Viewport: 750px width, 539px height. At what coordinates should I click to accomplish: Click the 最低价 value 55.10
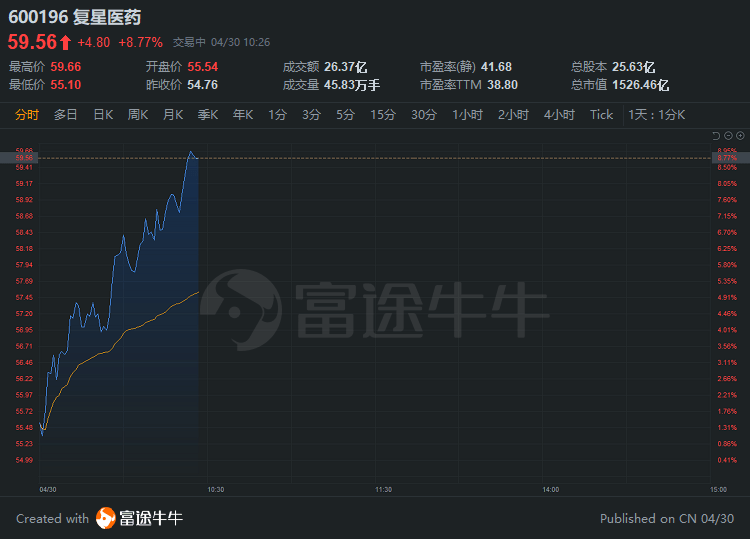click(66, 85)
